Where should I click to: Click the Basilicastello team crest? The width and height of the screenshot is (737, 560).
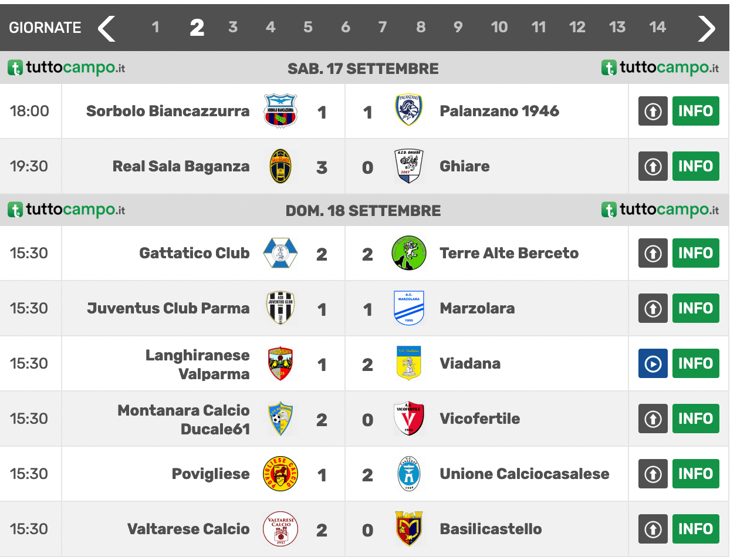[x=408, y=529]
